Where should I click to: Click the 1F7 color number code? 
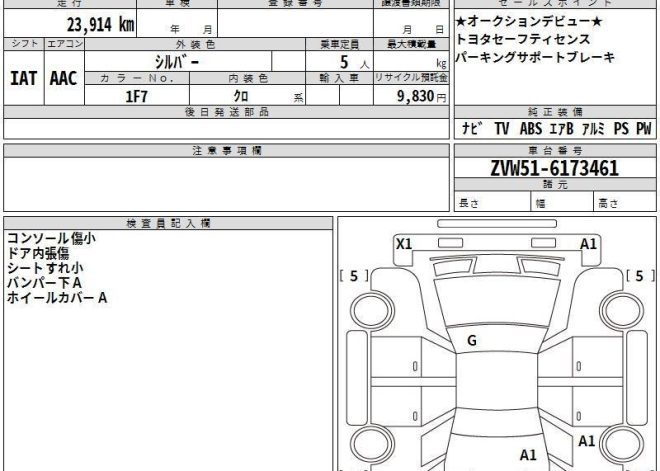coord(136,96)
